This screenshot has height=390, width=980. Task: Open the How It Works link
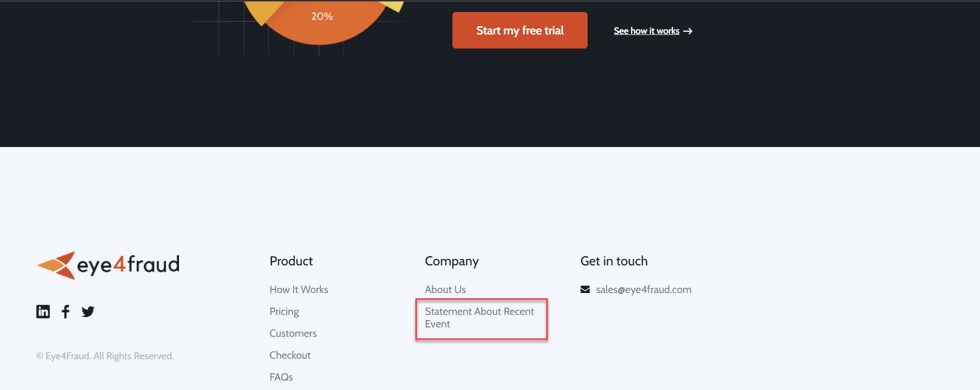(298, 289)
